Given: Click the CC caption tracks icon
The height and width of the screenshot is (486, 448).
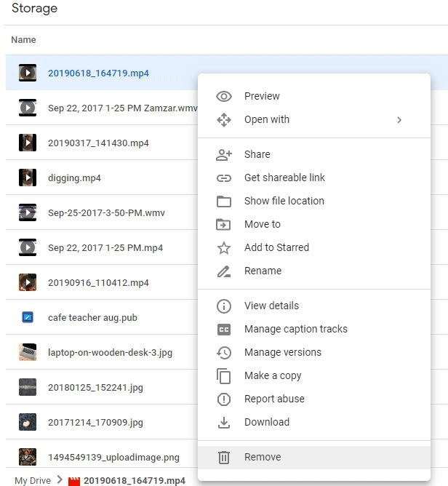Looking at the screenshot, I should pyautogui.click(x=224, y=329).
